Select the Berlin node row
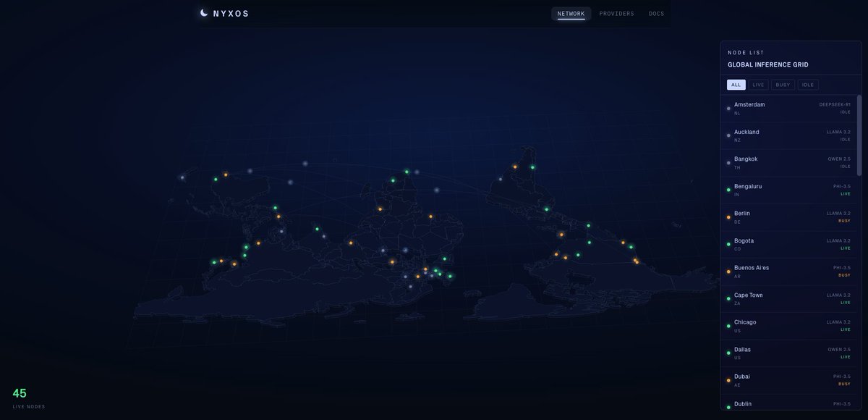The image size is (868, 420). [788, 217]
